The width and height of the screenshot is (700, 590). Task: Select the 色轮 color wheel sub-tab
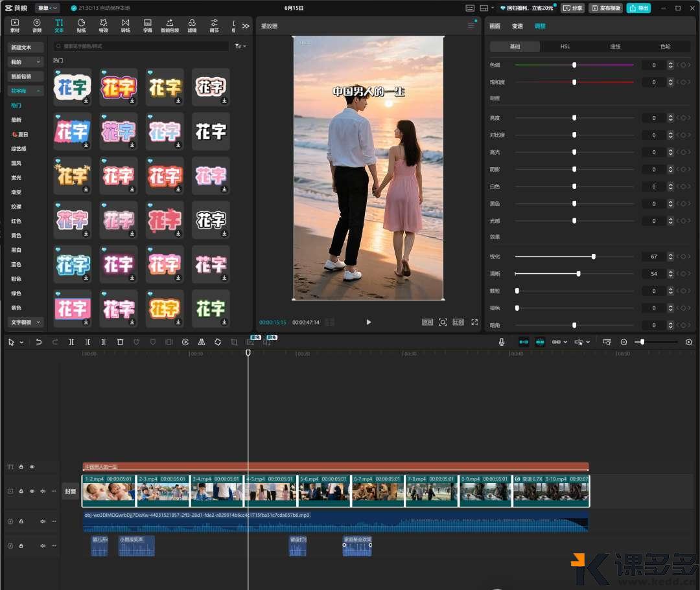(x=665, y=47)
